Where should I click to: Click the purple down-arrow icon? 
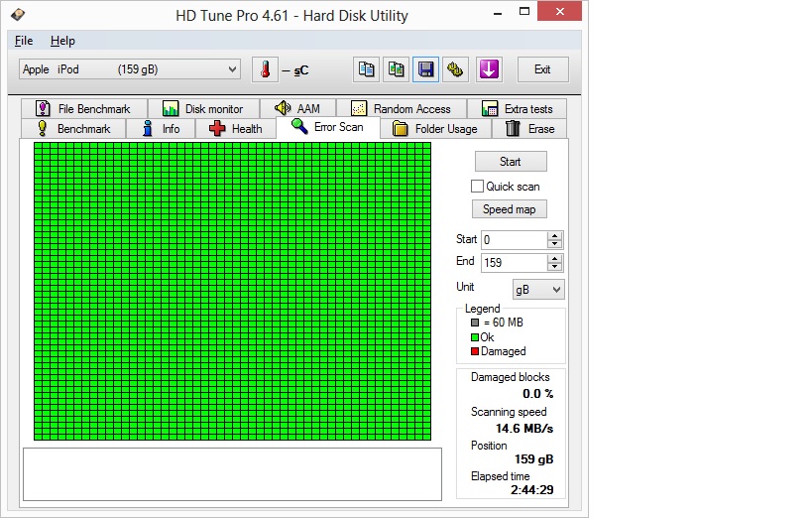tap(489, 69)
